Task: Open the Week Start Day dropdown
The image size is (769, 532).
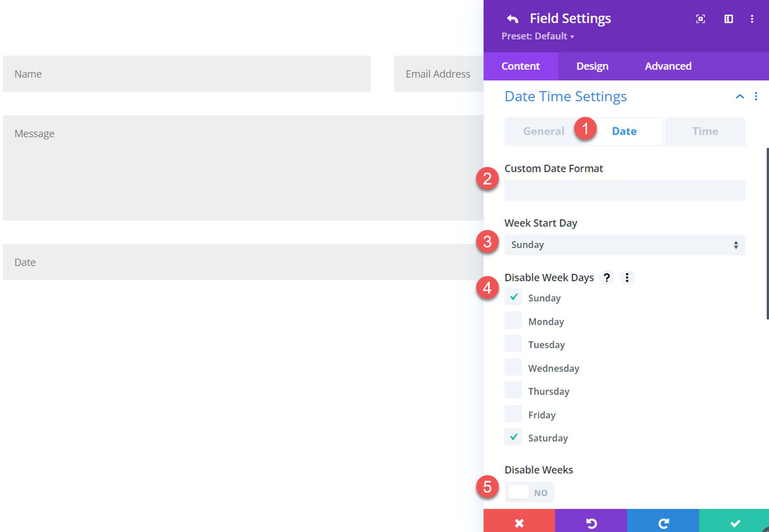Action: coord(624,245)
